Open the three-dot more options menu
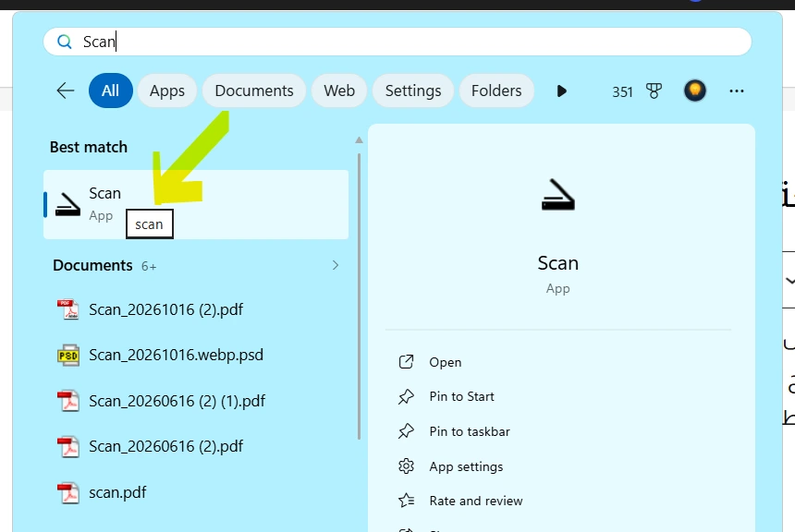The image size is (795, 532). tap(736, 91)
